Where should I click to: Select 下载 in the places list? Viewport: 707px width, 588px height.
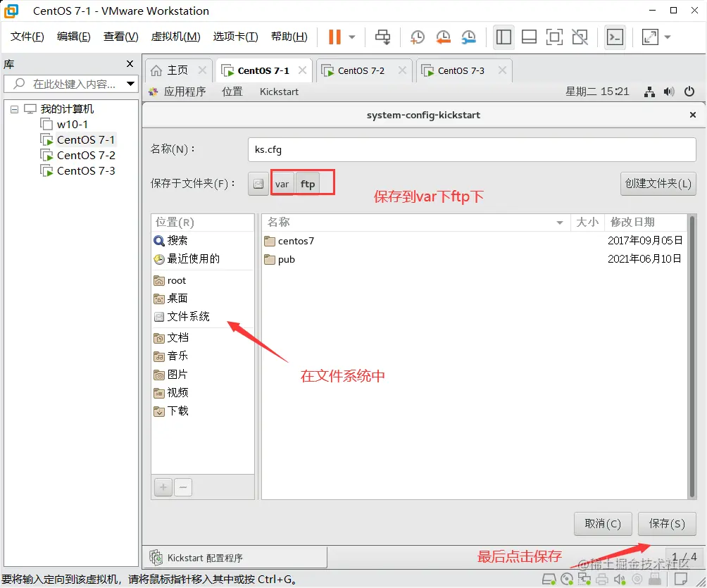pos(202,411)
